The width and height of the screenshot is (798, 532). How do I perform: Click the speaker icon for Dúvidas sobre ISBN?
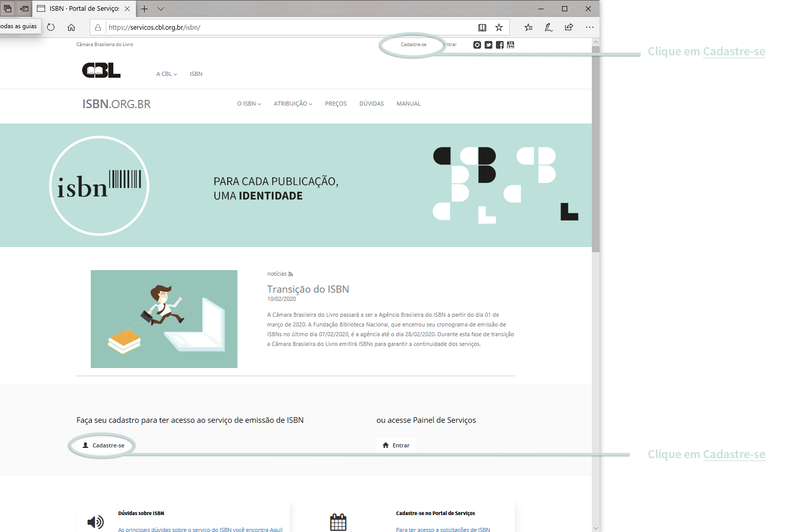(95, 522)
